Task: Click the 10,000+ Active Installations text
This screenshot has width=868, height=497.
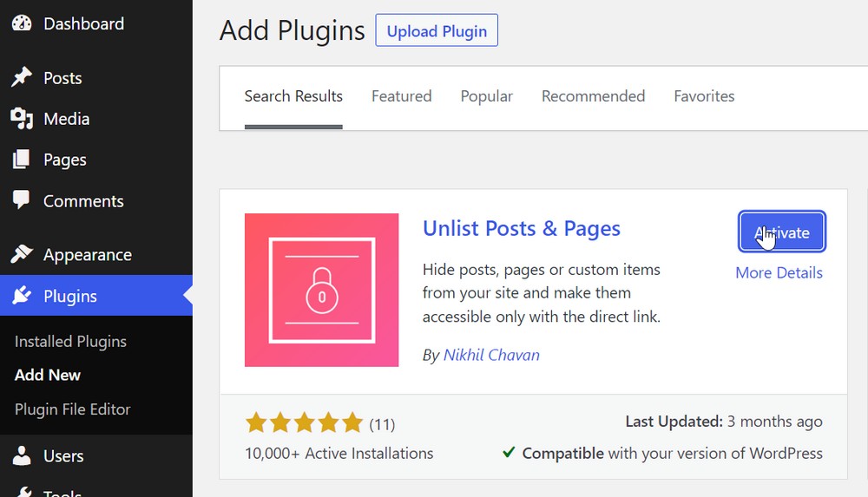Action: [x=339, y=454]
